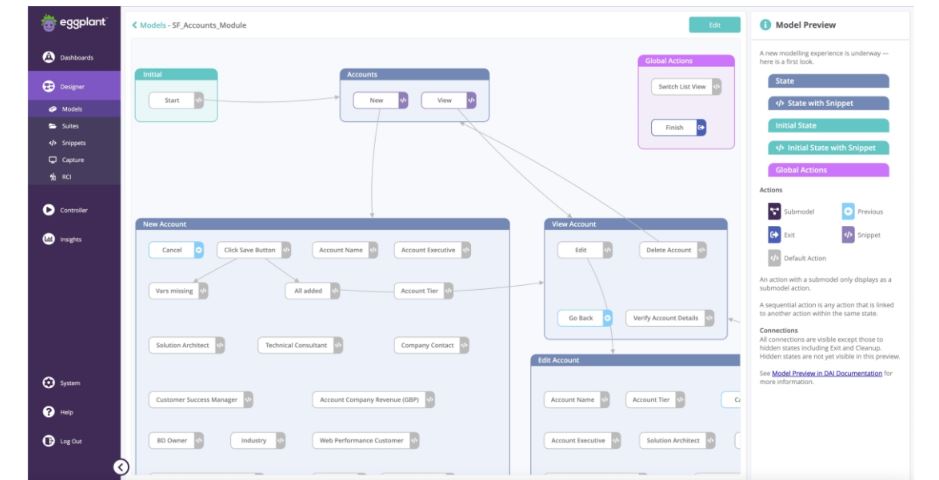Screen dimensions: 939x480
Task: Click the snippet icon on View action
Action: [471, 100]
